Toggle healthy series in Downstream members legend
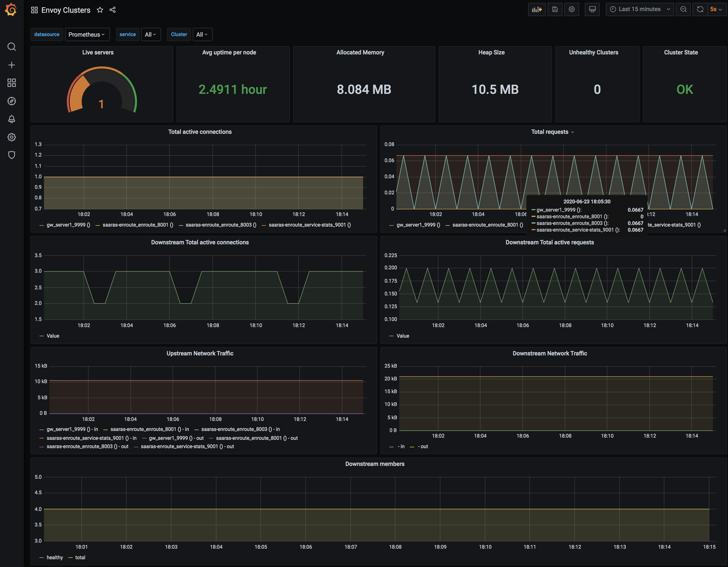728x567 pixels. pyautogui.click(x=54, y=557)
